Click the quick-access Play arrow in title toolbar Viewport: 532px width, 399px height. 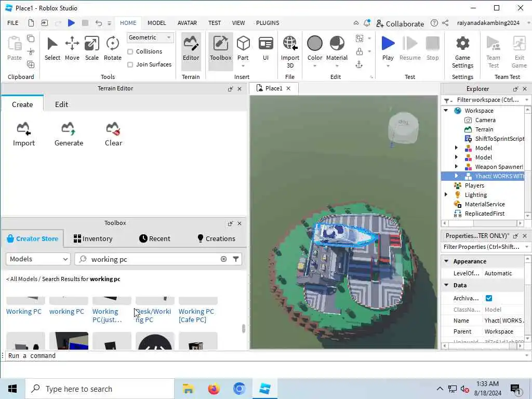[x=71, y=23]
